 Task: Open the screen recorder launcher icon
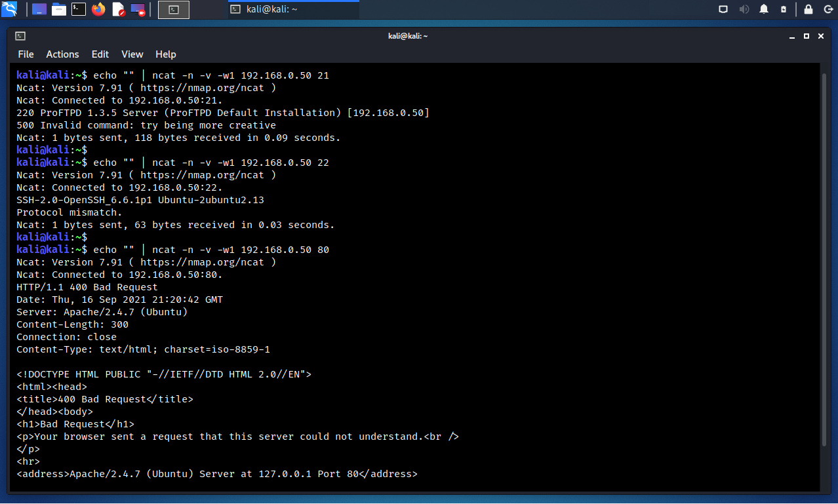[138, 9]
